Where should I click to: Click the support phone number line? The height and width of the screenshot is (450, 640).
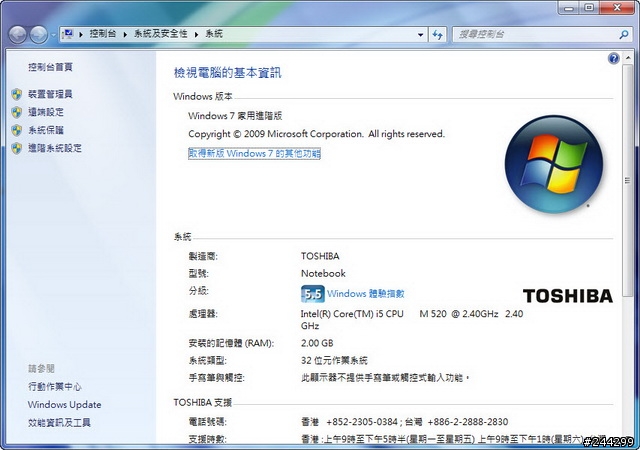(x=404, y=422)
